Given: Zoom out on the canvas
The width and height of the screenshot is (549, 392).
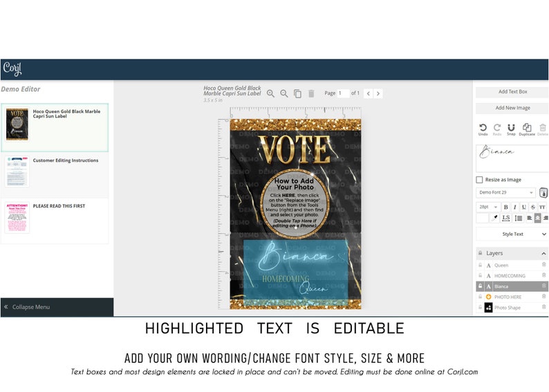Looking at the screenshot, I should 284,93.
